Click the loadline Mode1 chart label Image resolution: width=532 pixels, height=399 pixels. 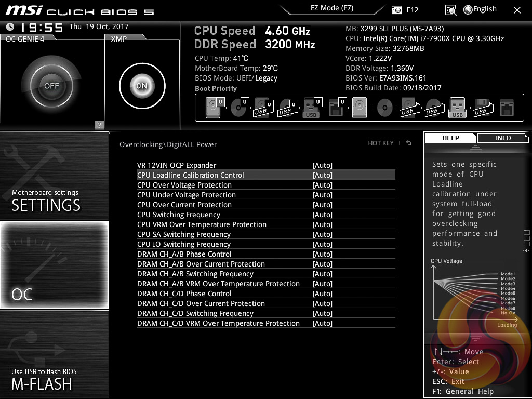[x=508, y=274]
